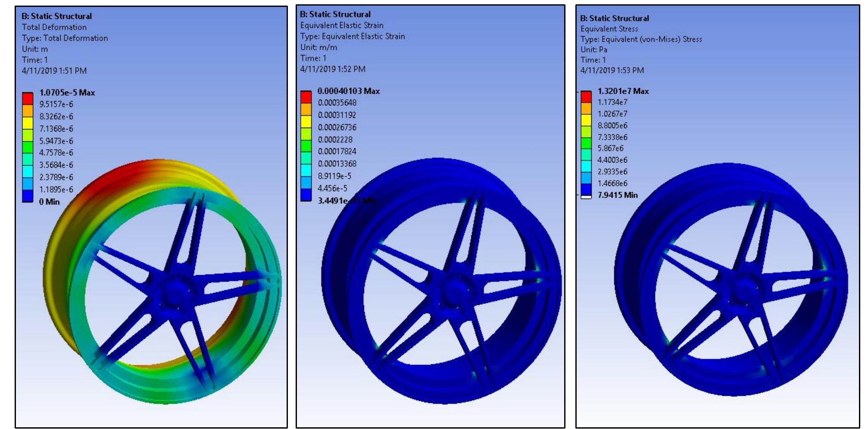
Task: Select the '1.1734e7' stress legend value
Action: click(x=612, y=102)
